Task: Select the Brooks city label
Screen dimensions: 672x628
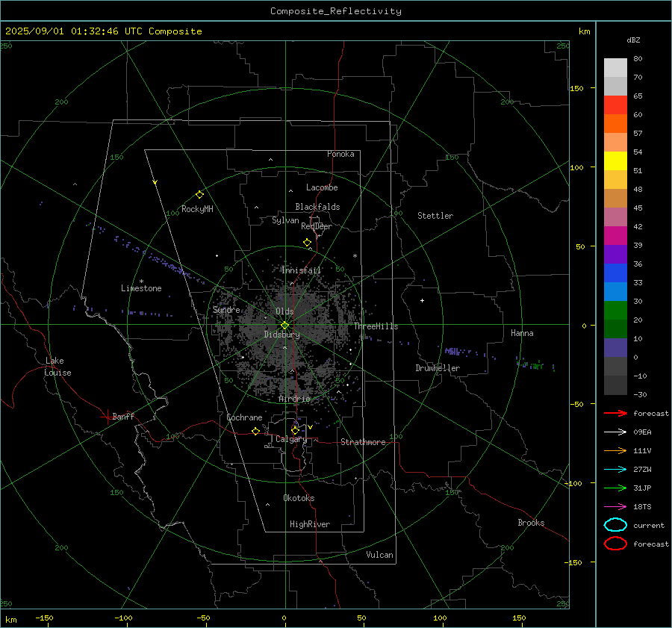Action: [531, 523]
